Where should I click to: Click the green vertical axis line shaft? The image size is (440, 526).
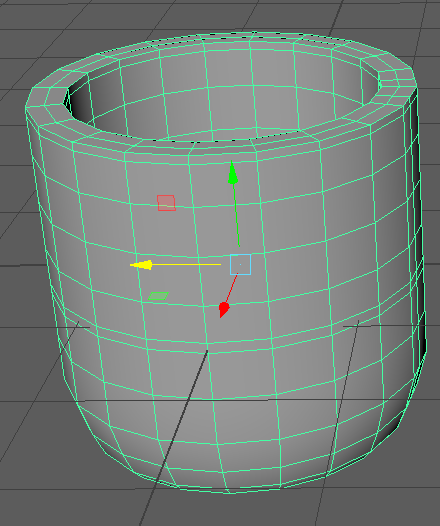click(236, 215)
